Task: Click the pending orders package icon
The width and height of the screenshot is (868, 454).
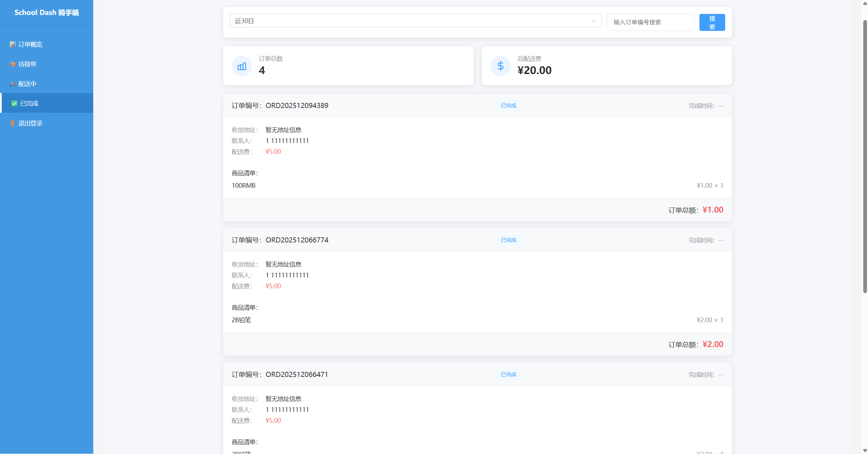Action: click(13, 64)
